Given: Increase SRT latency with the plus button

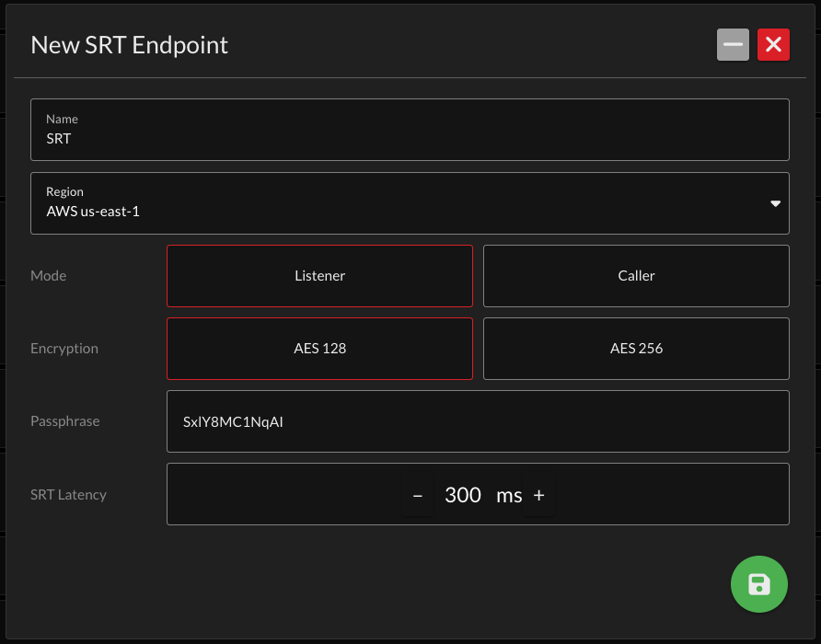Looking at the screenshot, I should coord(538,494).
